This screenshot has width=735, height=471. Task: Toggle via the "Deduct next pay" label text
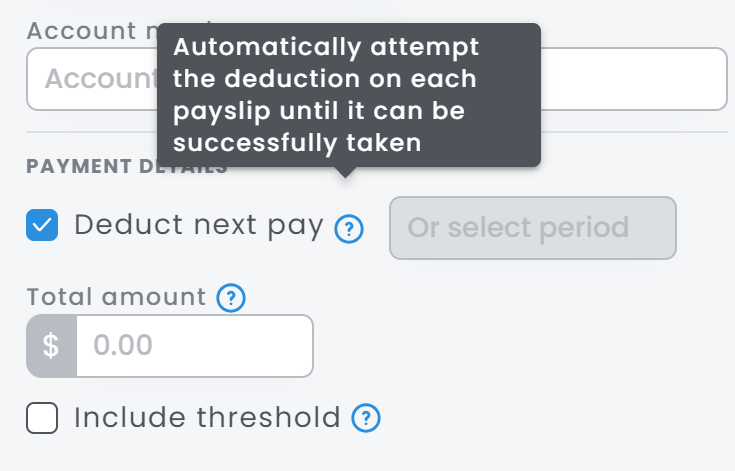tap(198, 226)
